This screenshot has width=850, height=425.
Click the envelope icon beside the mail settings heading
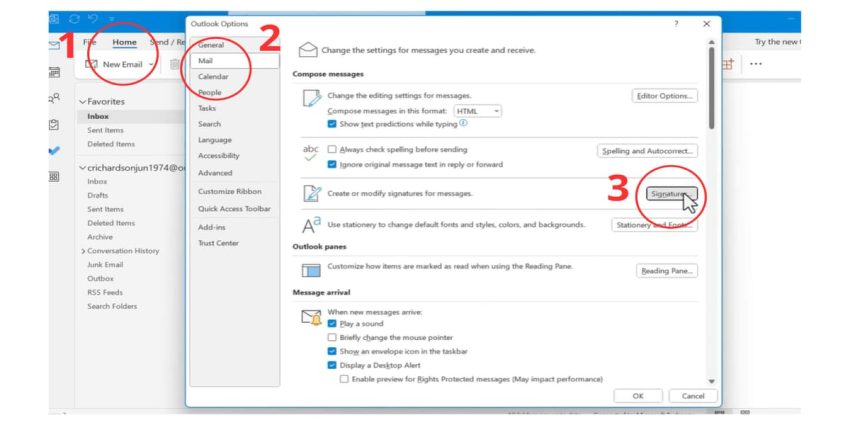[308, 50]
